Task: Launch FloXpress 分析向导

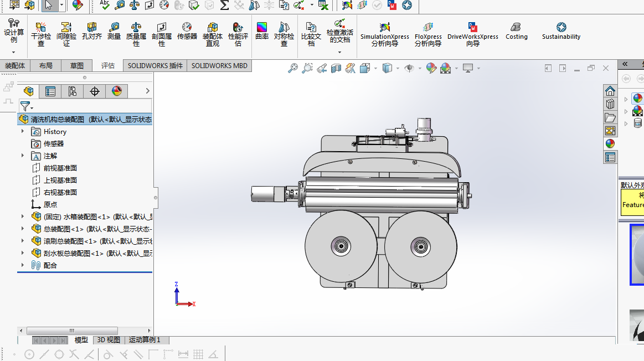Action: coord(428,34)
